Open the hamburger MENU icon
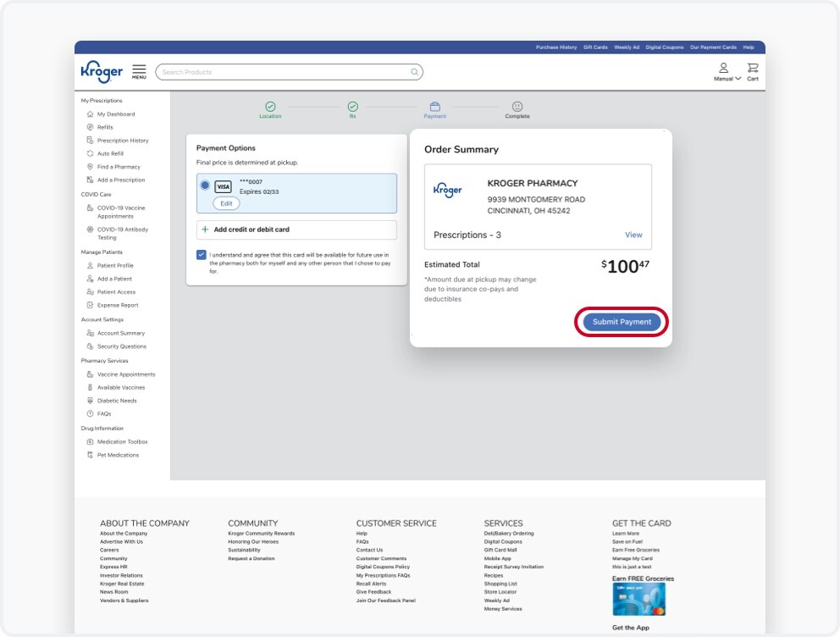The width and height of the screenshot is (840, 637). [139, 72]
